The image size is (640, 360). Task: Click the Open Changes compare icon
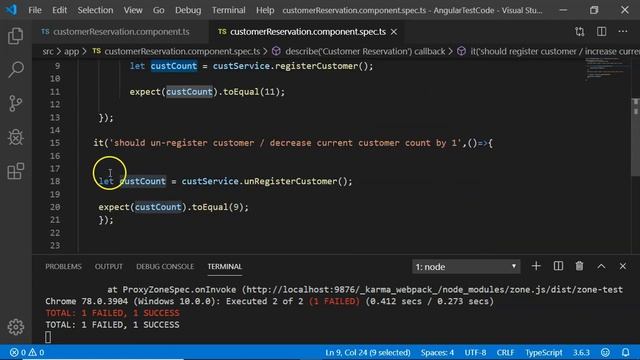tap(580, 31)
